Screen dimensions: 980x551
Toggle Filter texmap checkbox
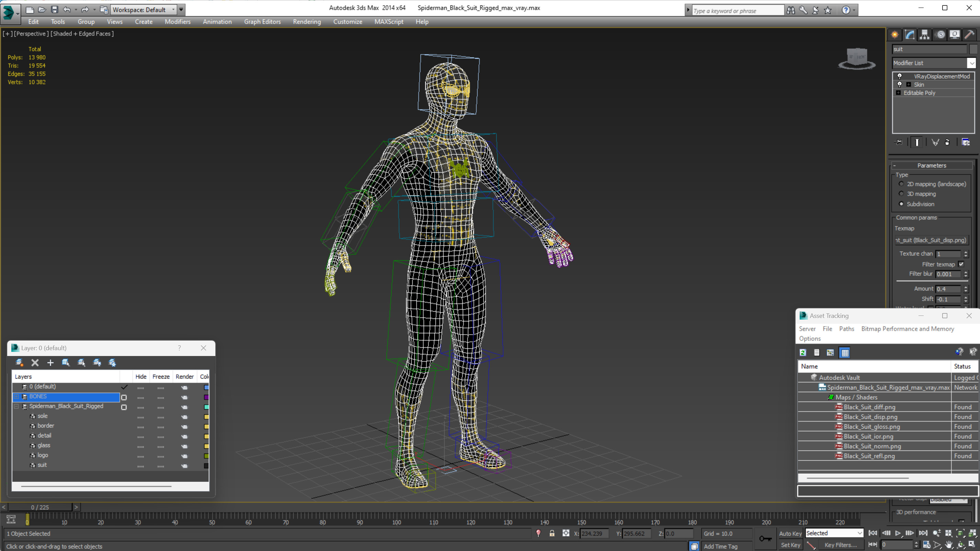(x=961, y=264)
